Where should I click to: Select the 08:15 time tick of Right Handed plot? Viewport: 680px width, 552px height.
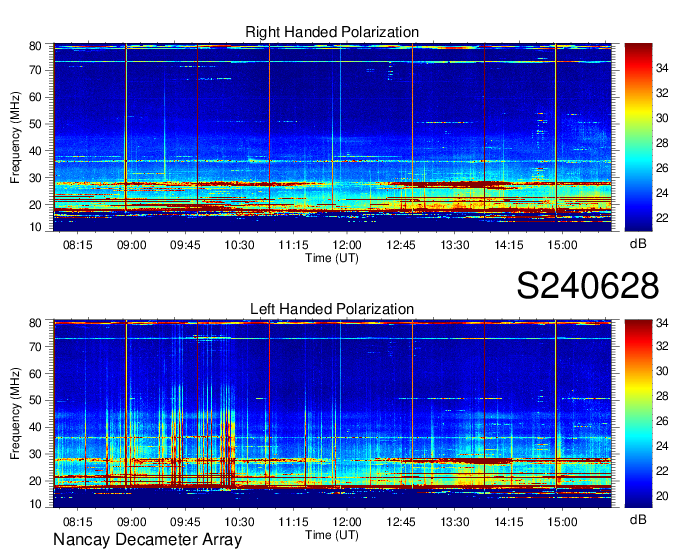pos(78,245)
